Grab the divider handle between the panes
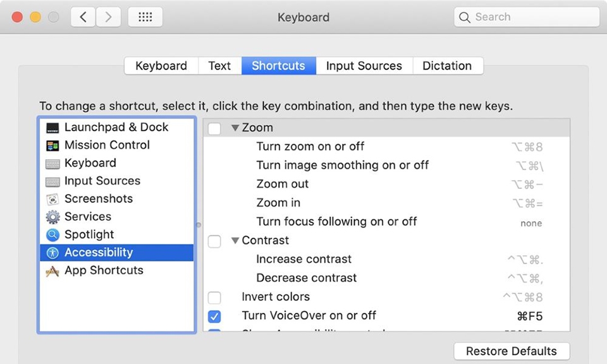The image size is (607, 364). pos(199,225)
